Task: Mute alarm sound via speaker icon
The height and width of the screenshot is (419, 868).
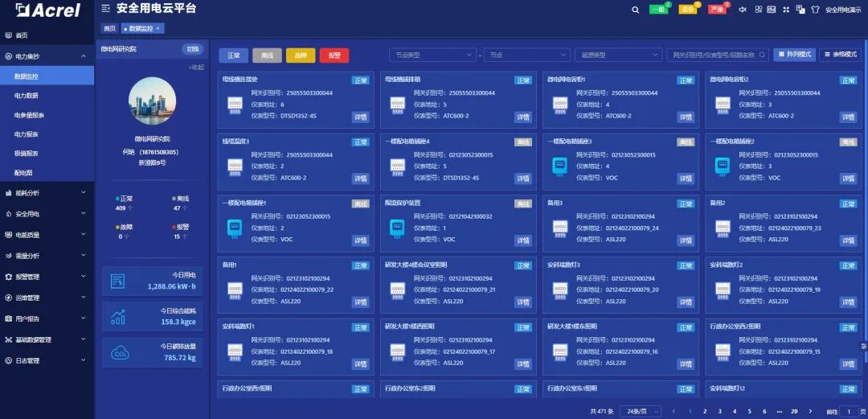Action: [x=743, y=10]
